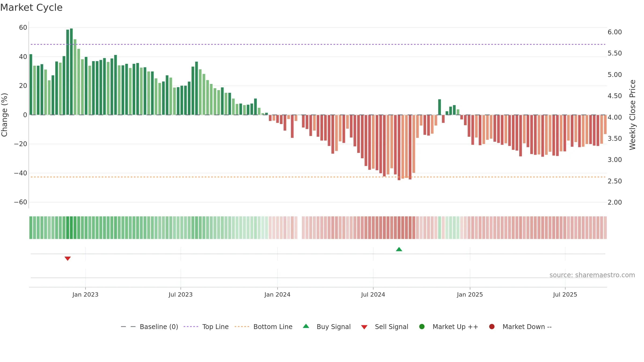Click the green Buy Signal legend triangle icon
Viewport: 644px width, 362px height.
click(306, 326)
